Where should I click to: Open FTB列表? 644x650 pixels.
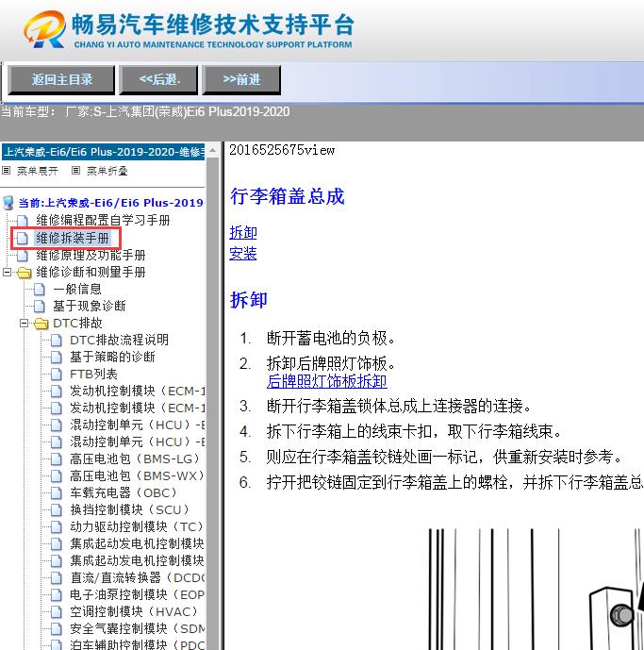pyautogui.click(x=93, y=374)
